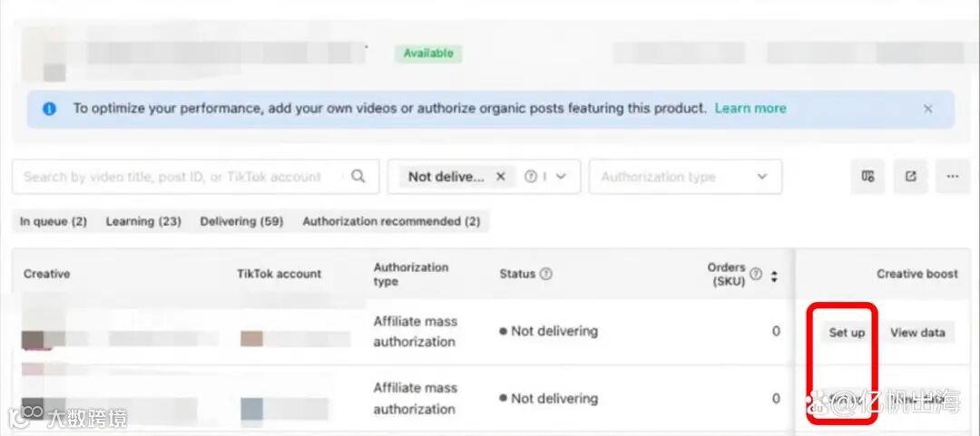Open the Authorization type dropdown
Viewport: 980px width, 436px height.
685,177
